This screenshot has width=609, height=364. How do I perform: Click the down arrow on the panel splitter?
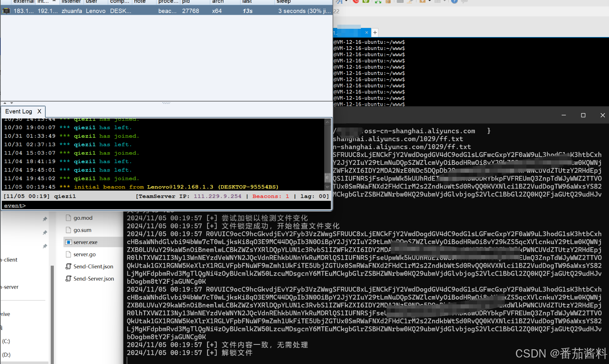pos(12,103)
